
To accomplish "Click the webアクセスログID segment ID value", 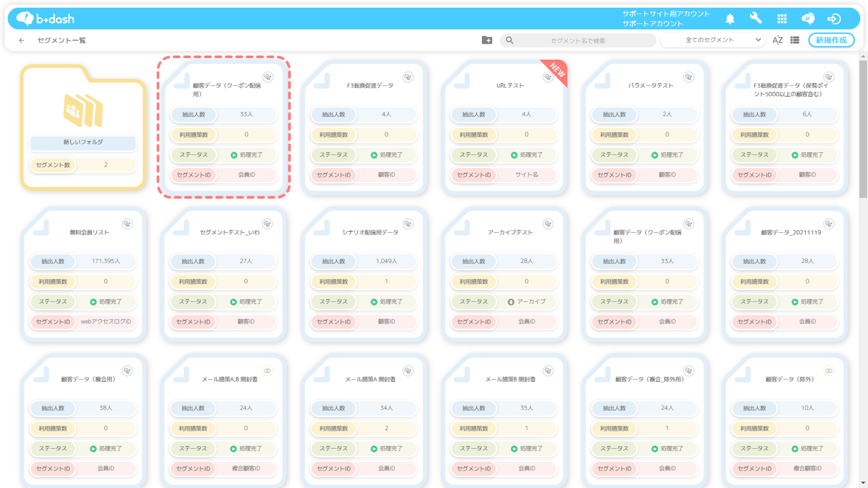I will [106, 321].
